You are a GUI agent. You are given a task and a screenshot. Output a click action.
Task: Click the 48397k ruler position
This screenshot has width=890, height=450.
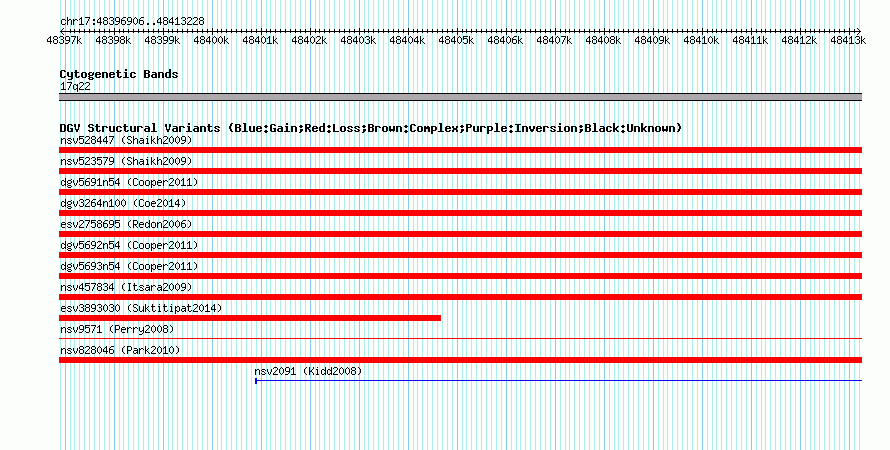pyautogui.click(x=64, y=40)
